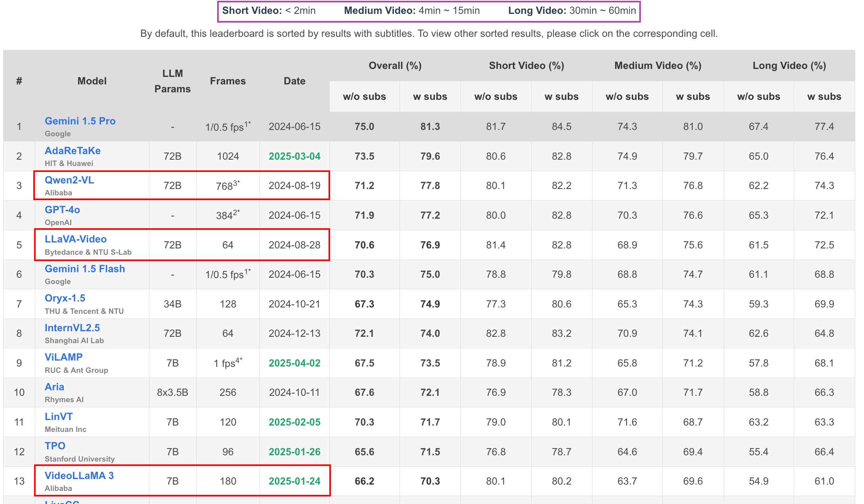Click the ViLAMP model link
Viewport: 864px width, 504px height.
click(x=63, y=357)
